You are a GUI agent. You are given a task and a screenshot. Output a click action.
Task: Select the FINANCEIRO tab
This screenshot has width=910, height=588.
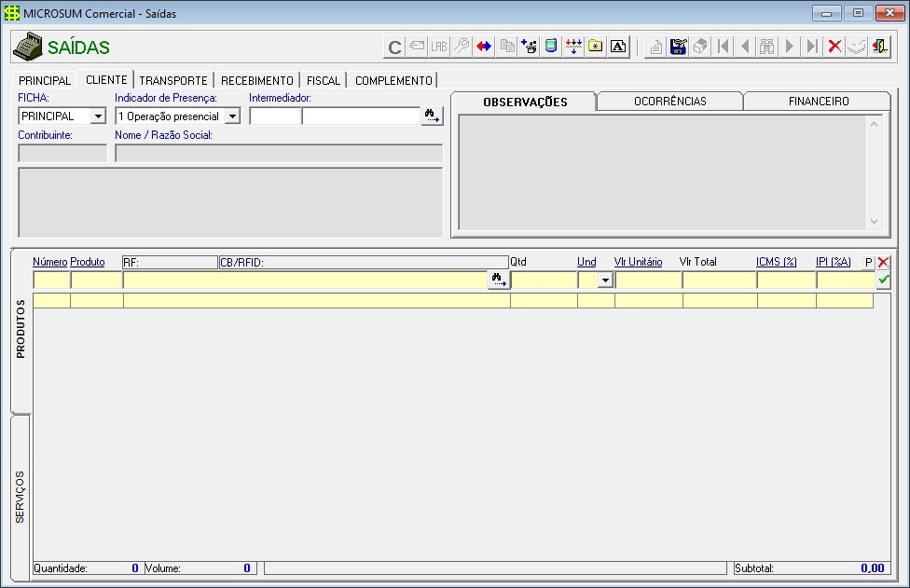pyautogui.click(x=818, y=102)
